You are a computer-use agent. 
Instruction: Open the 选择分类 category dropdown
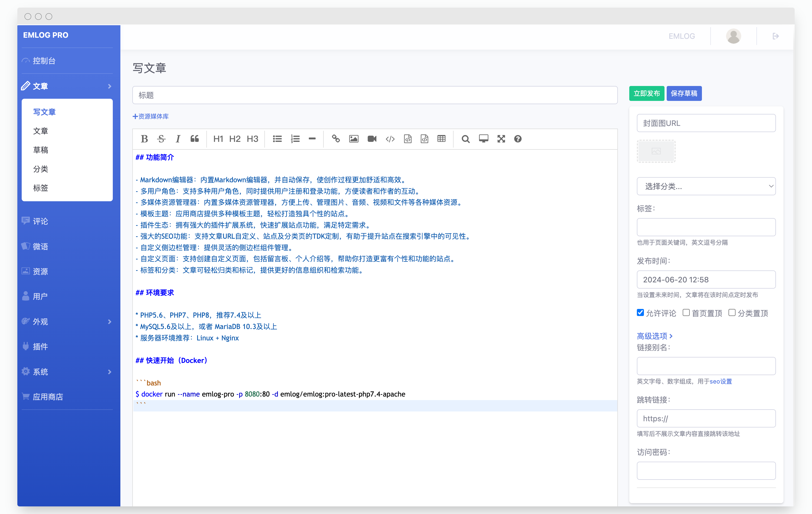pos(706,186)
